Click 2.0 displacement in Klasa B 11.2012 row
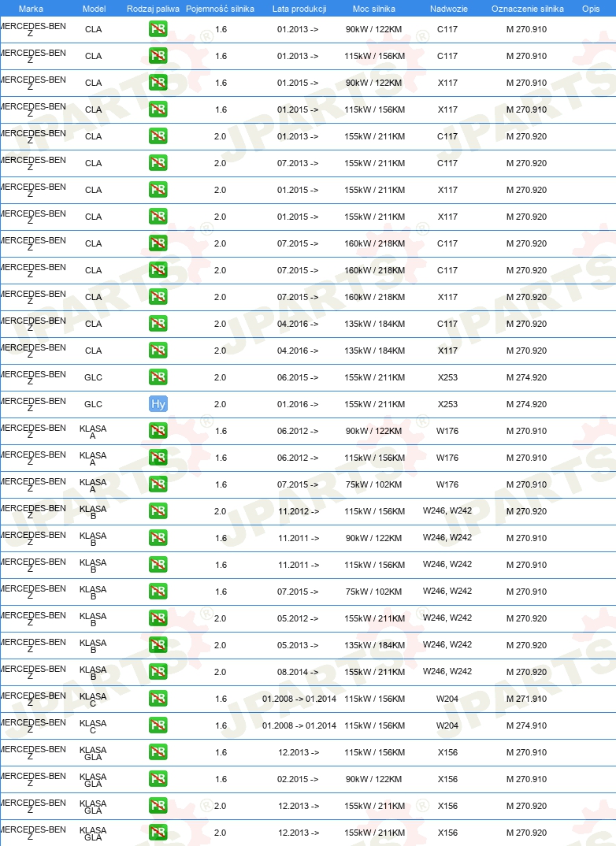The height and width of the screenshot is (846, 616). (220, 511)
